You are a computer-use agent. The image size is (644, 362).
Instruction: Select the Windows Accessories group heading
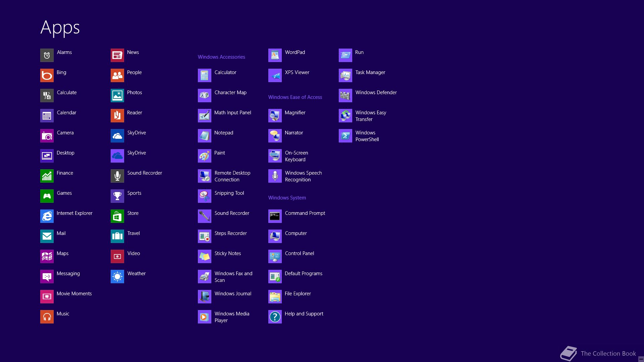coord(221,57)
